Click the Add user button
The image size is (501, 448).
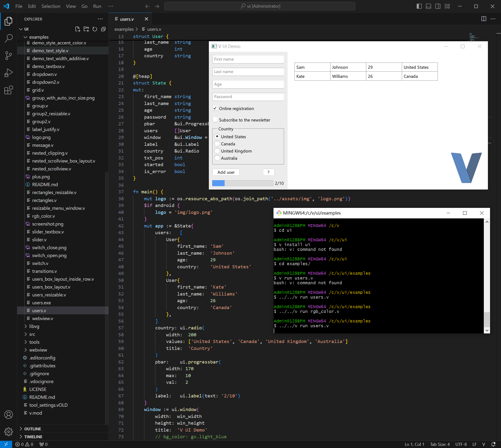(226, 172)
